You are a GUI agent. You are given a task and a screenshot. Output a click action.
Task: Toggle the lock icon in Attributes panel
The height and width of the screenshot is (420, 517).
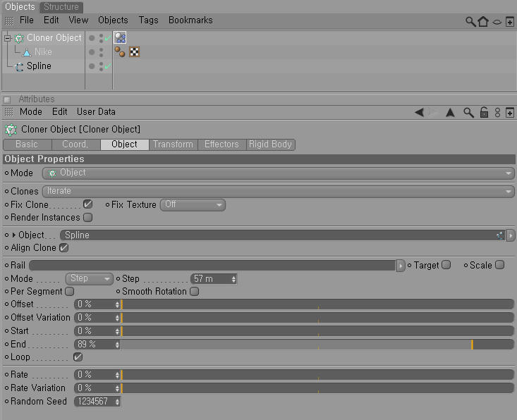tap(484, 112)
